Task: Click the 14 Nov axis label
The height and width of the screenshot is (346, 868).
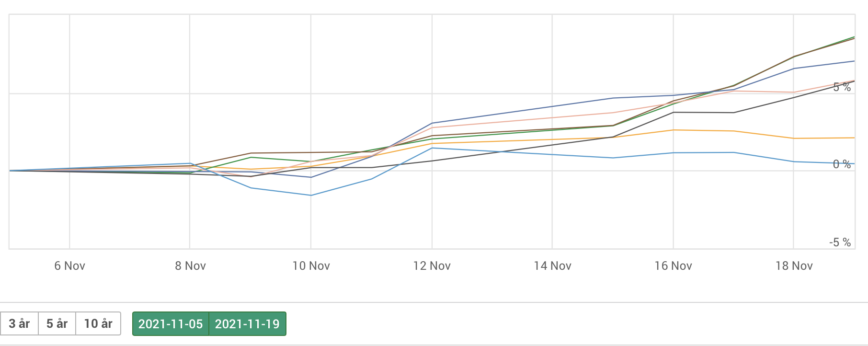Action: pyautogui.click(x=552, y=266)
